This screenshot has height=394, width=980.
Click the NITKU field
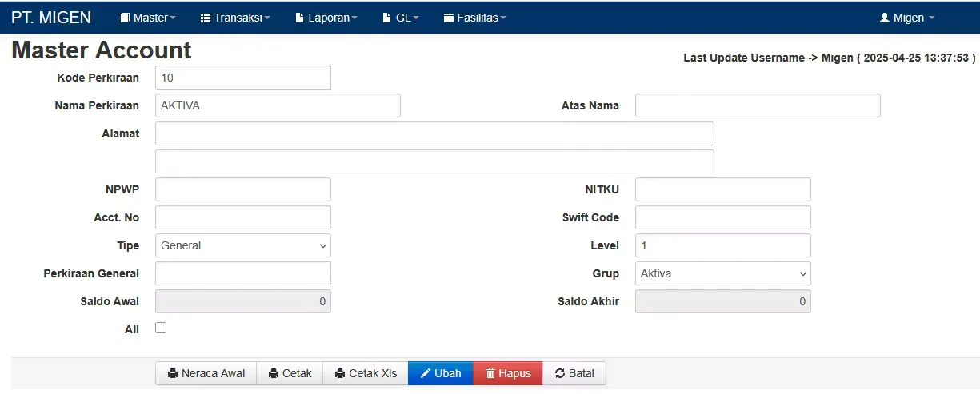(723, 189)
